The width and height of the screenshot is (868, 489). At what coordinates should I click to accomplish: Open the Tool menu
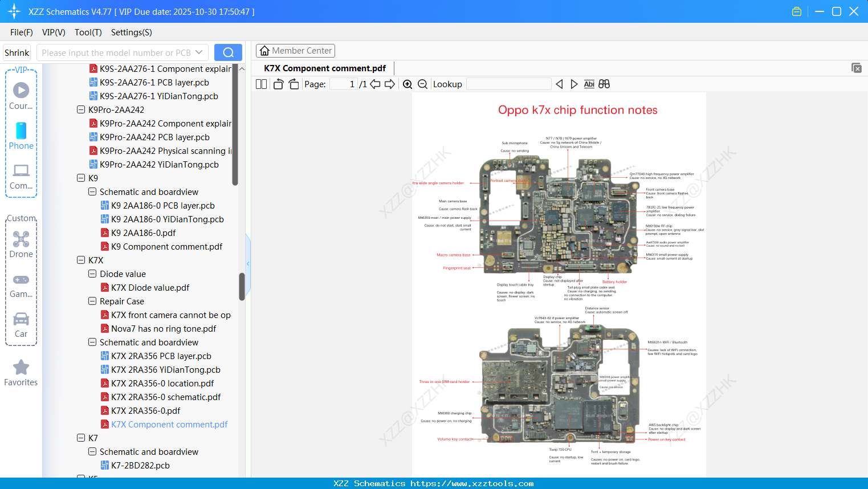pyautogui.click(x=88, y=32)
